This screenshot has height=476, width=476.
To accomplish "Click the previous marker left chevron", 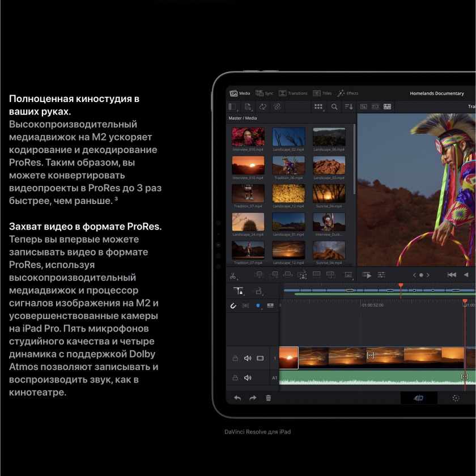I will [414, 275].
